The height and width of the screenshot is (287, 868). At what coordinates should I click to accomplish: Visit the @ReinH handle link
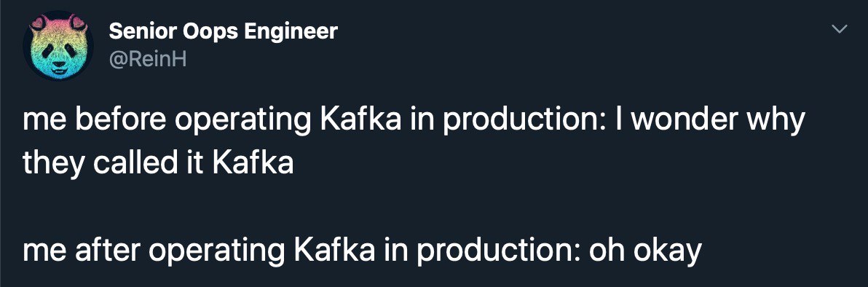click(147, 59)
